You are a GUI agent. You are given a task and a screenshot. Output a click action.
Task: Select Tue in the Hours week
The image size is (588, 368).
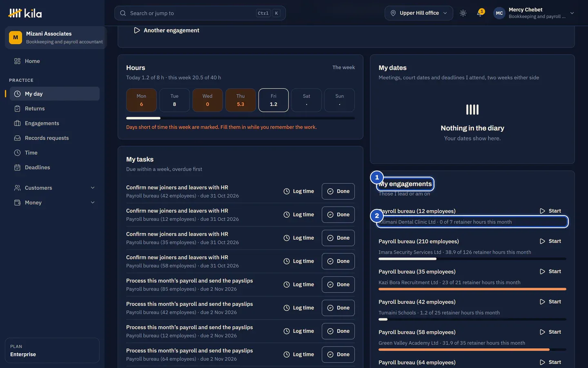[x=174, y=100]
